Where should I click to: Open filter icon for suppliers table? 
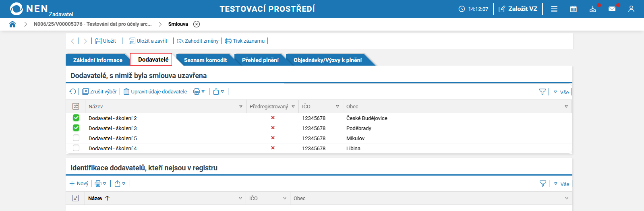(x=543, y=92)
